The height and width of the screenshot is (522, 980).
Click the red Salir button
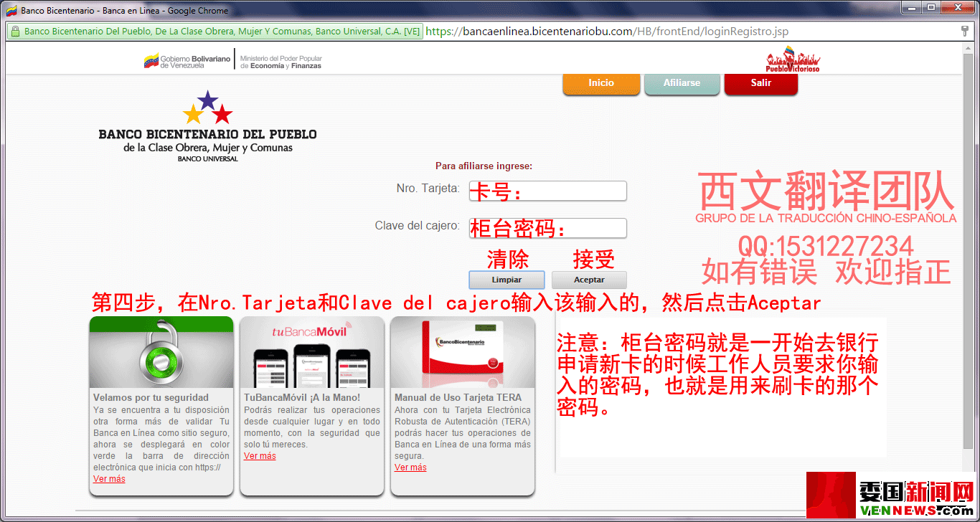761,83
